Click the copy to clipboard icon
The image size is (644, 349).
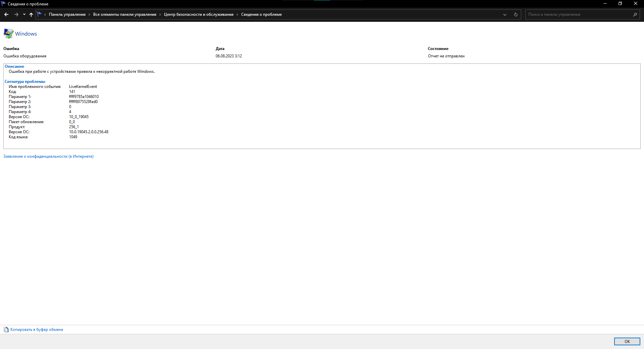tap(6, 330)
